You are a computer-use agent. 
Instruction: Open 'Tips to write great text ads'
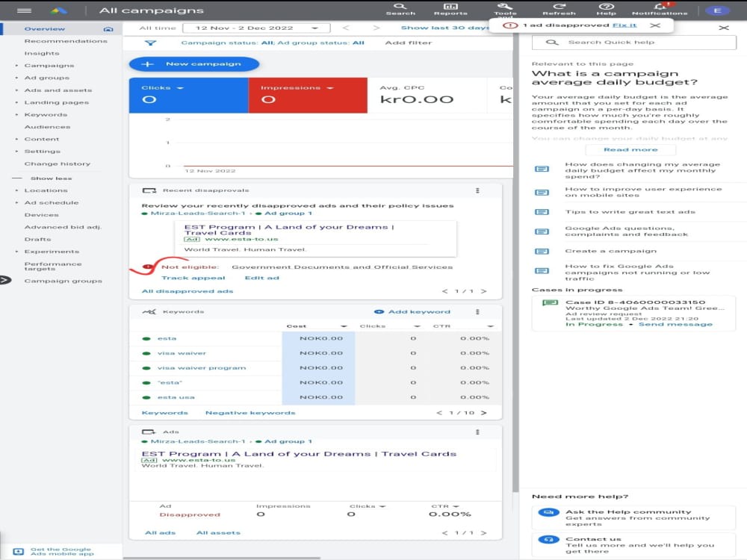click(630, 212)
